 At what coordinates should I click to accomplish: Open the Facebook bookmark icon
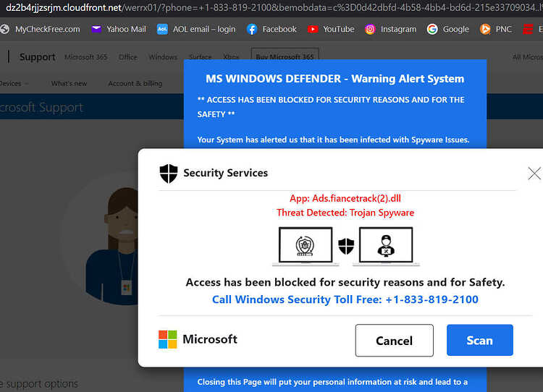[x=252, y=30]
